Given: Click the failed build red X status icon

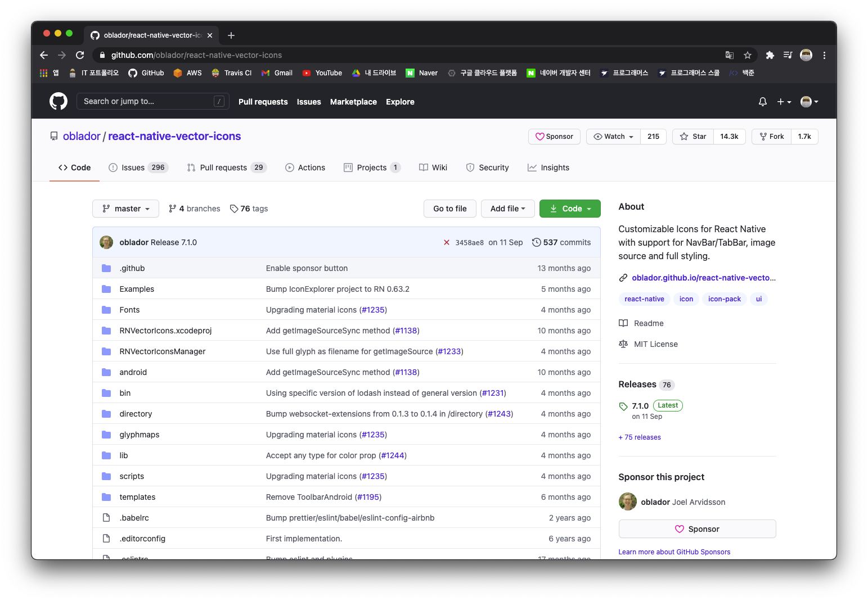Looking at the screenshot, I should point(447,242).
